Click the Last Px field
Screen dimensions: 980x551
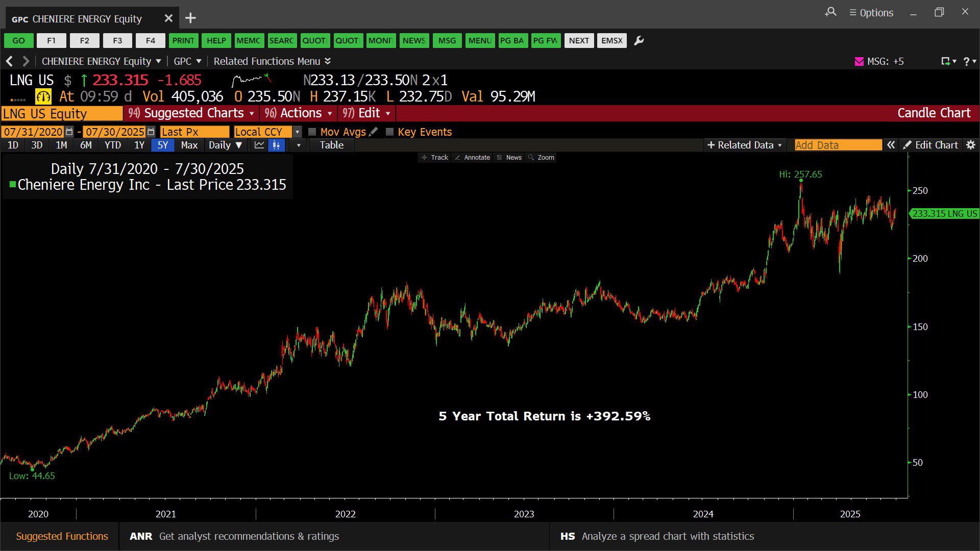pyautogui.click(x=194, y=132)
